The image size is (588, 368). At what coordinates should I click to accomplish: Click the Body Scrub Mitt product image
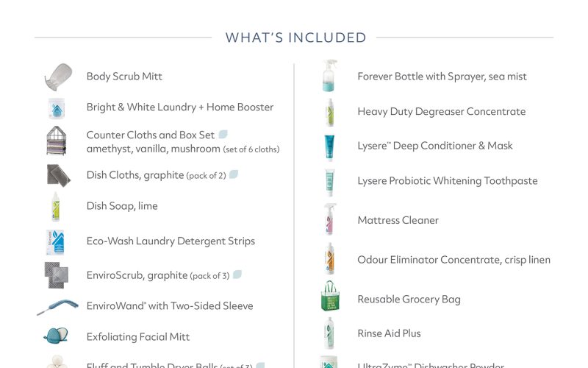click(x=57, y=77)
